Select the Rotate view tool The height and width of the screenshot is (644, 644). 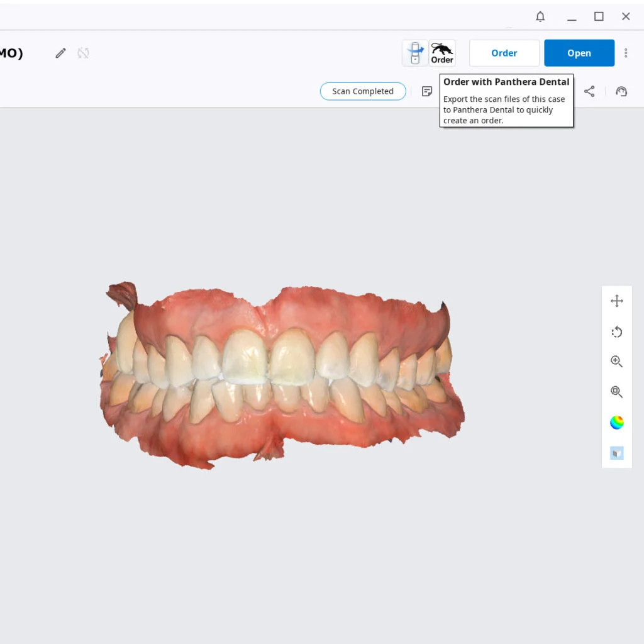[x=616, y=332]
